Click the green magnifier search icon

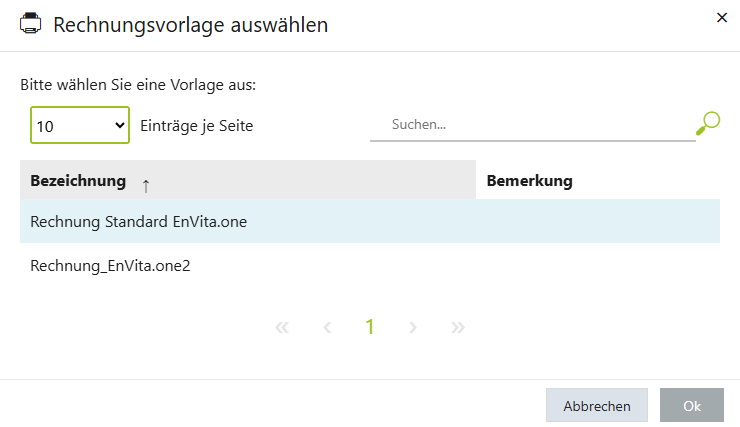point(708,124)
